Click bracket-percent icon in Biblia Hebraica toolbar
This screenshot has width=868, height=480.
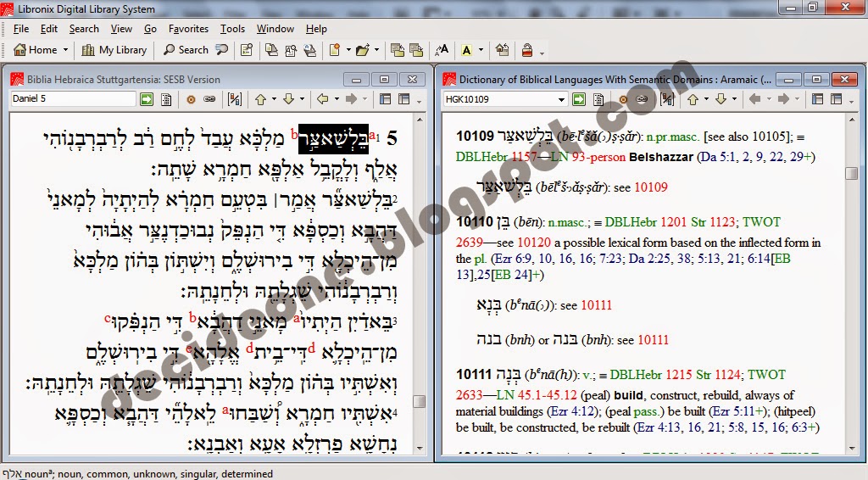tap(235, 99)
